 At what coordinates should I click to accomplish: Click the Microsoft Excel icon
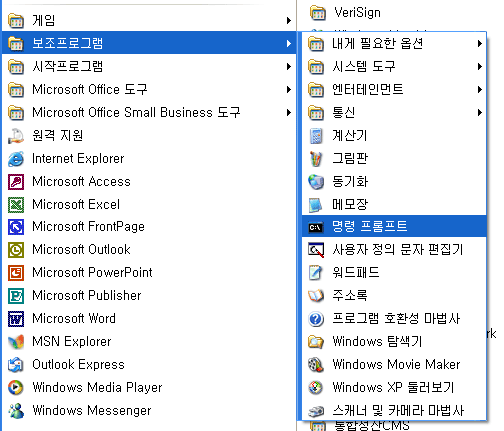(16, 205)
